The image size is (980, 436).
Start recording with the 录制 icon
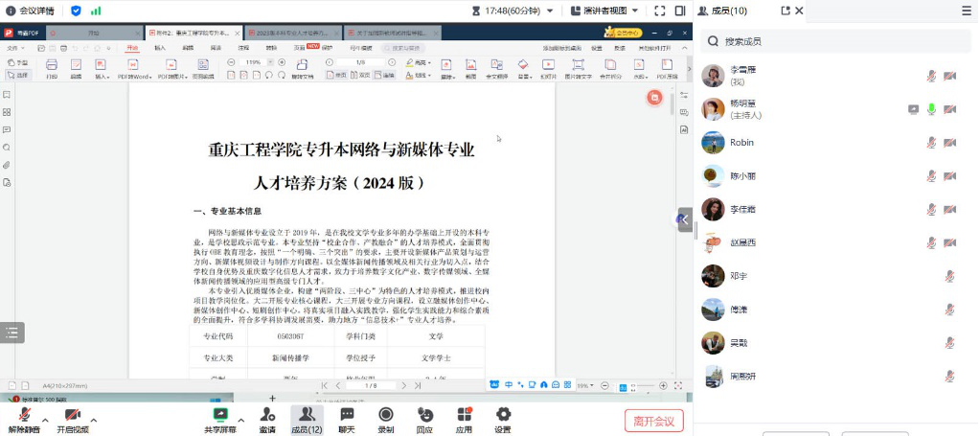[385, 419]
